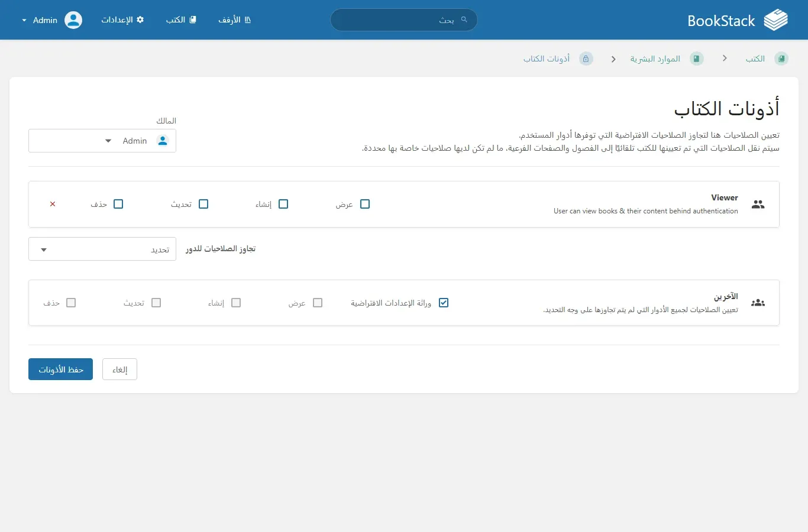
Task: Expand the Admin user menu arrow
Action: [x=24, y=20]
